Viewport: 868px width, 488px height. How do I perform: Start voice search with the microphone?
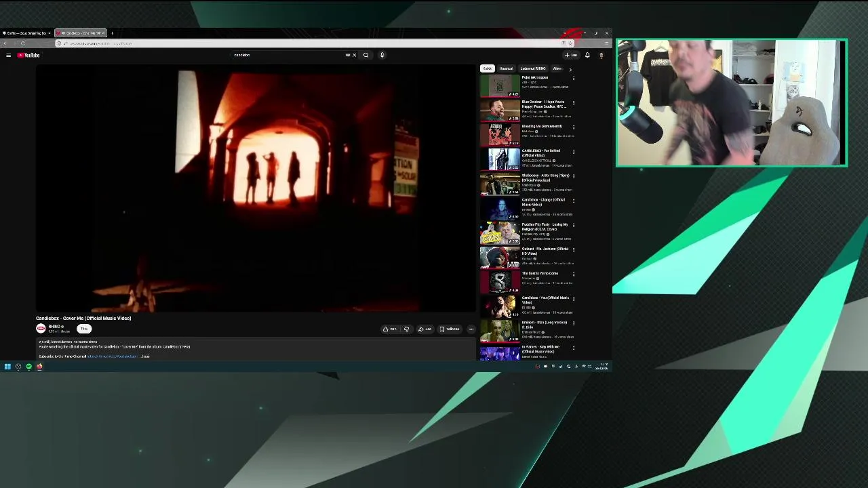pos(382,55)
